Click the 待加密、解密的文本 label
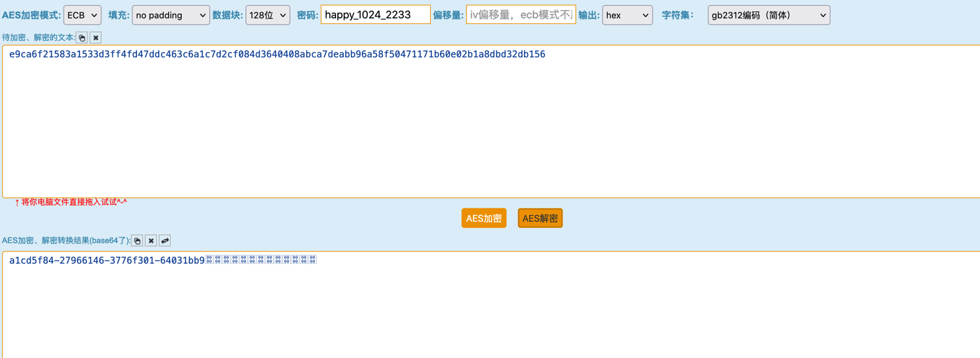The image size is (980, 358). click(x=38, y=38)
